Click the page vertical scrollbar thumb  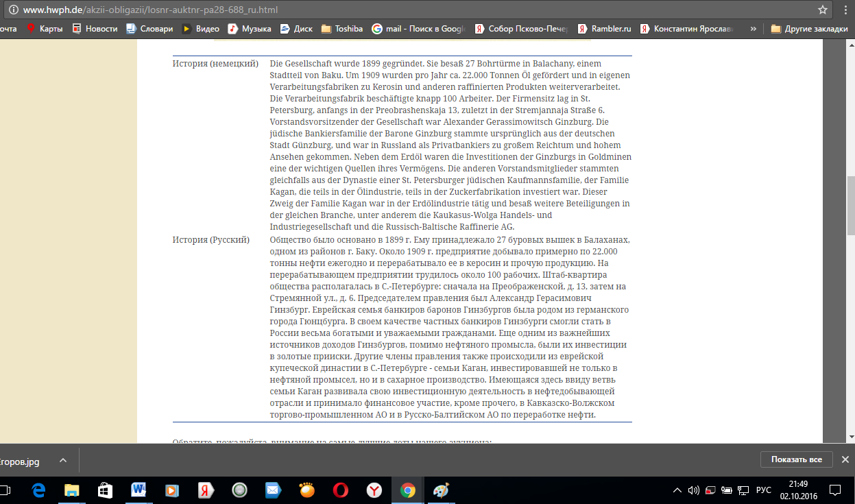850,205
